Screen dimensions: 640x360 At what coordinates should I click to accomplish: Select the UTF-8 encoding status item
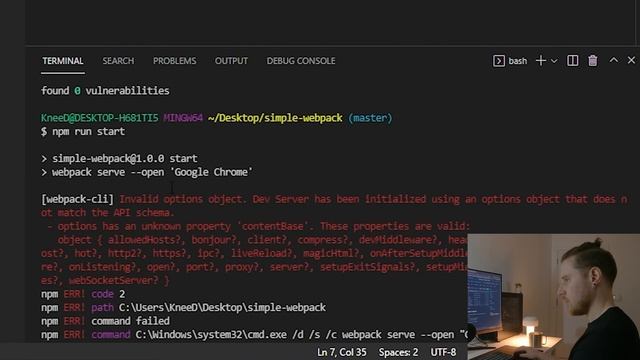coord(443,352)
